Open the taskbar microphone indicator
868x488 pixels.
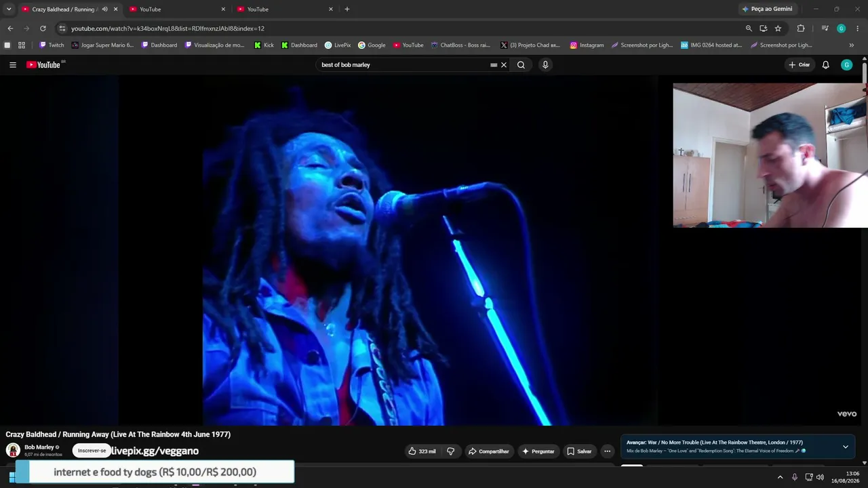point(795,477)
